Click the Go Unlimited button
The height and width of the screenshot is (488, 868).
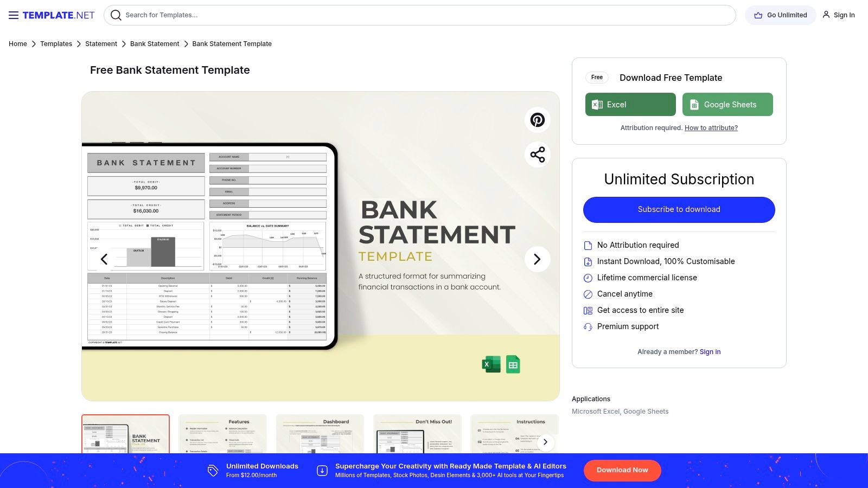pos(781,15)
